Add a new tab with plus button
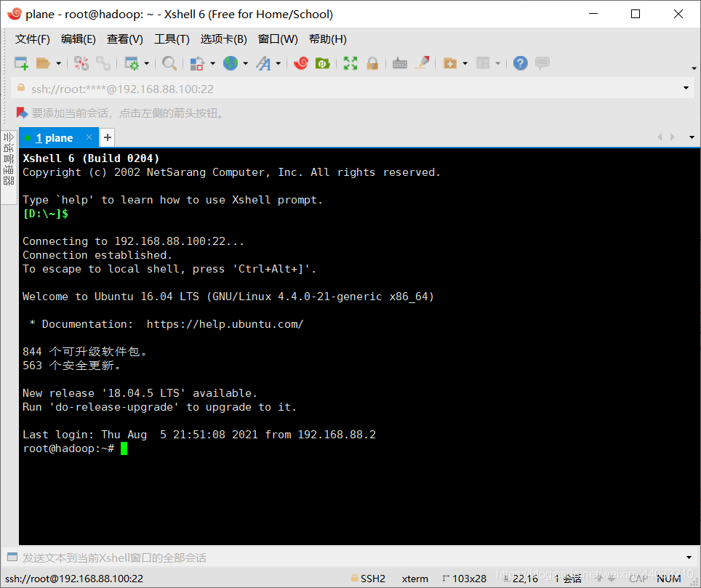Image resolution: width=701 pixels, height=588 pixels. (x=108, y=137)
